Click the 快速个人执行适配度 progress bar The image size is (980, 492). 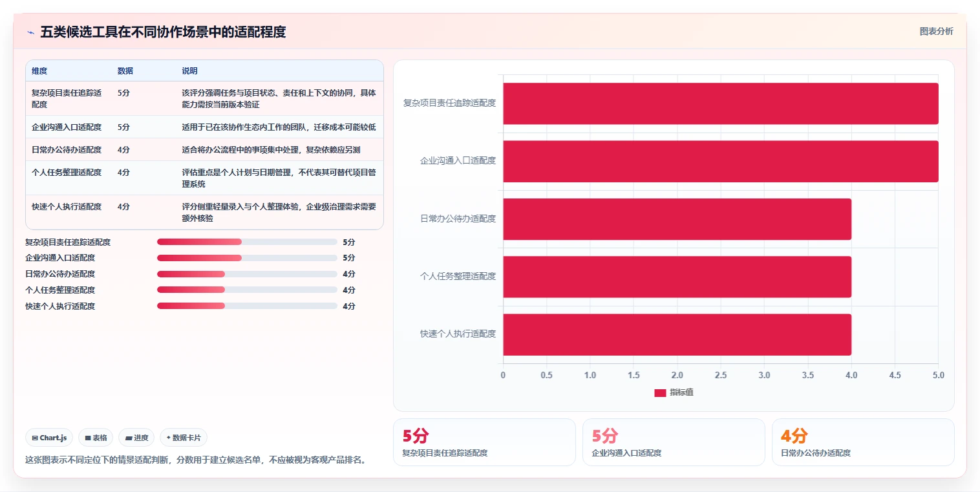tap(247, 306)
